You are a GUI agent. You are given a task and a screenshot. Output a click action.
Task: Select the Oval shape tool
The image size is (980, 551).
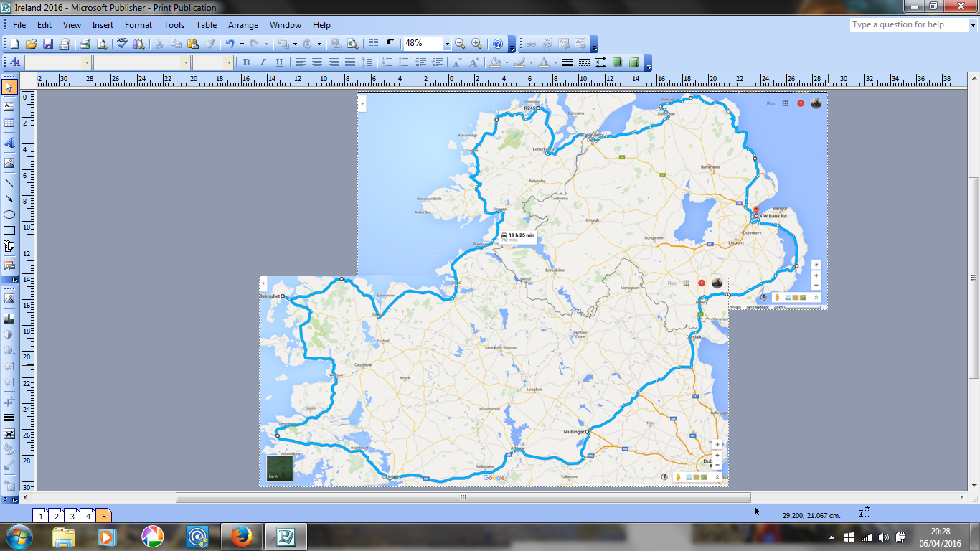click(x=9, y=215)
